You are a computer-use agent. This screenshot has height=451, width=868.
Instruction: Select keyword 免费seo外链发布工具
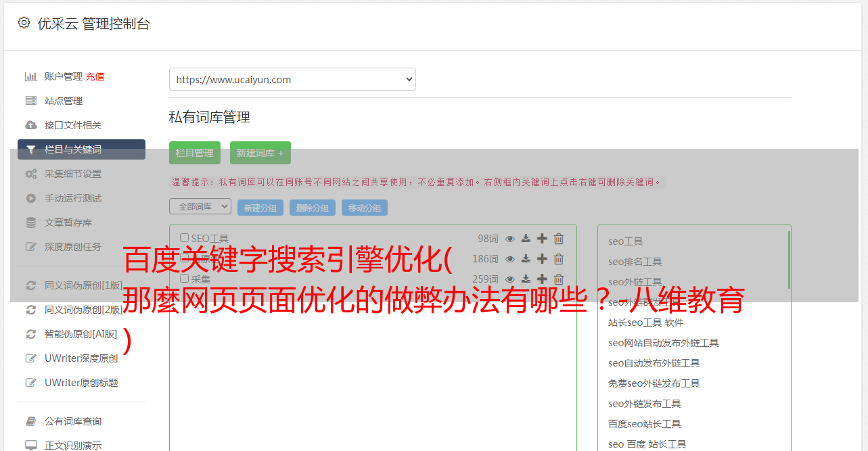pyautogui.click(x=654, y=383)
